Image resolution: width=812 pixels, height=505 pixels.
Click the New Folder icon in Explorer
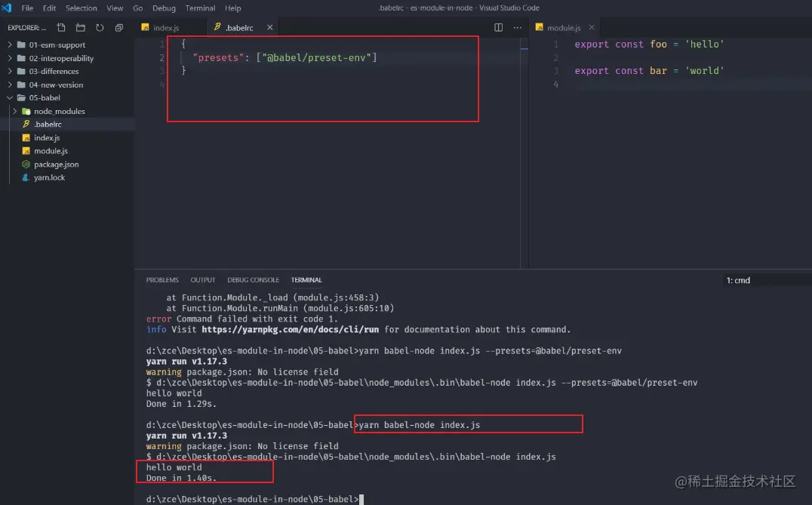pos(80,27)
